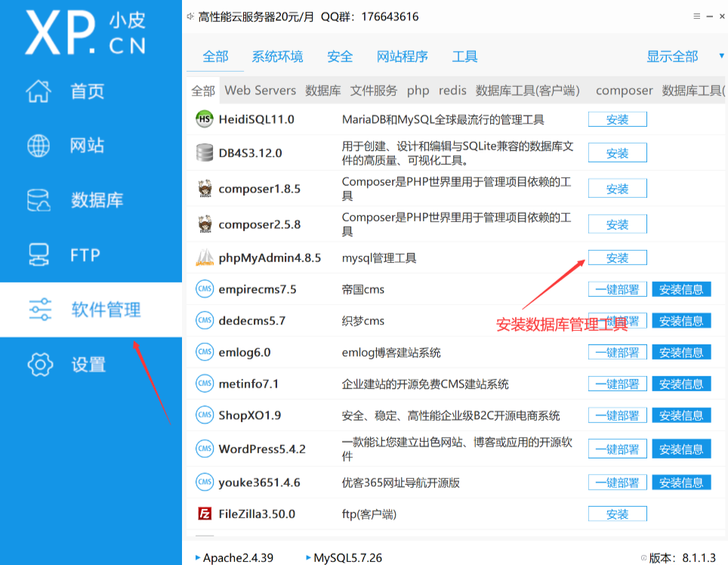Open the 首页 home icon in sidebar

point(39,91)
